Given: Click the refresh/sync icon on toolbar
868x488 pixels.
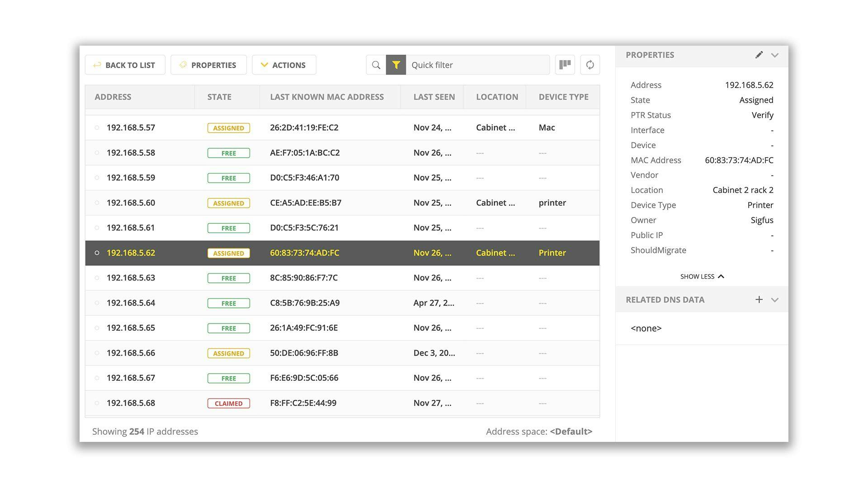Looking at the screenshot, I should pos(590,65).
